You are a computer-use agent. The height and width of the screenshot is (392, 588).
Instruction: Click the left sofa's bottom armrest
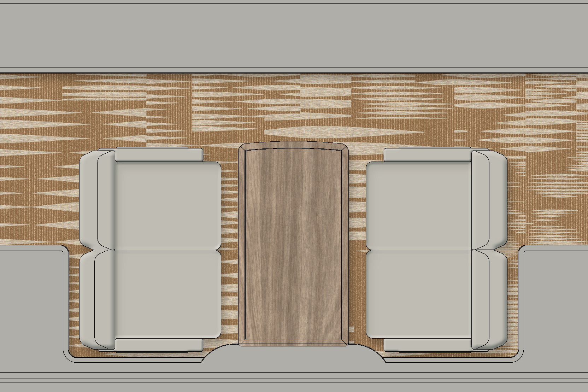(x=159, y=345)
